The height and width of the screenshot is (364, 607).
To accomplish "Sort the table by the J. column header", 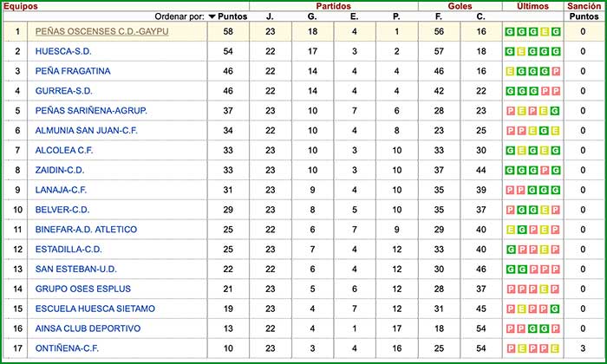I will tap(270, 16).
